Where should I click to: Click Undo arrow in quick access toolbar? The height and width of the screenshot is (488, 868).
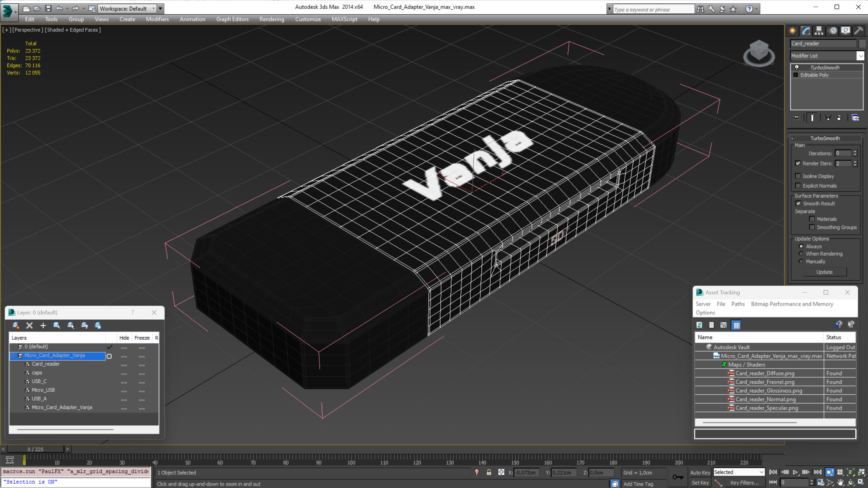[59, 9]
